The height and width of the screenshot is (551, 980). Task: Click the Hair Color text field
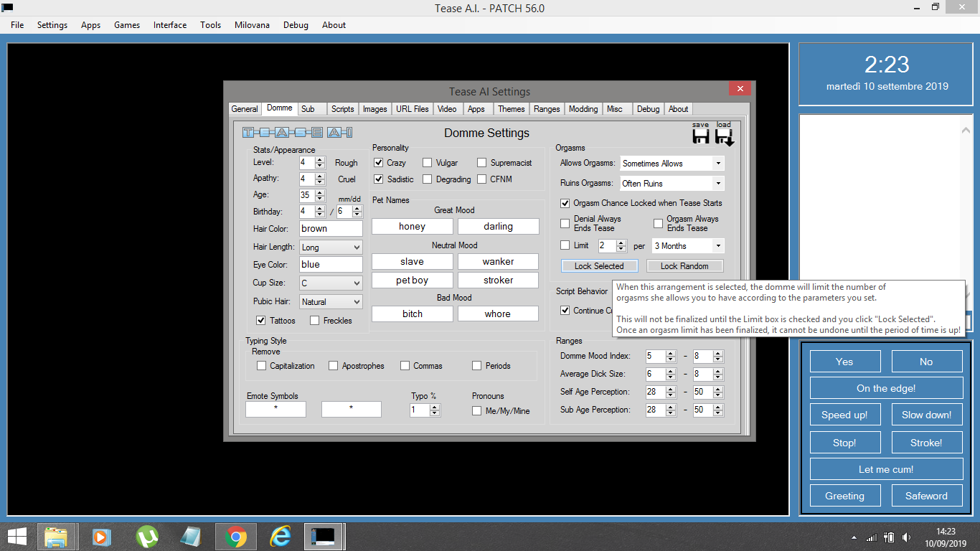coord(331,229)
